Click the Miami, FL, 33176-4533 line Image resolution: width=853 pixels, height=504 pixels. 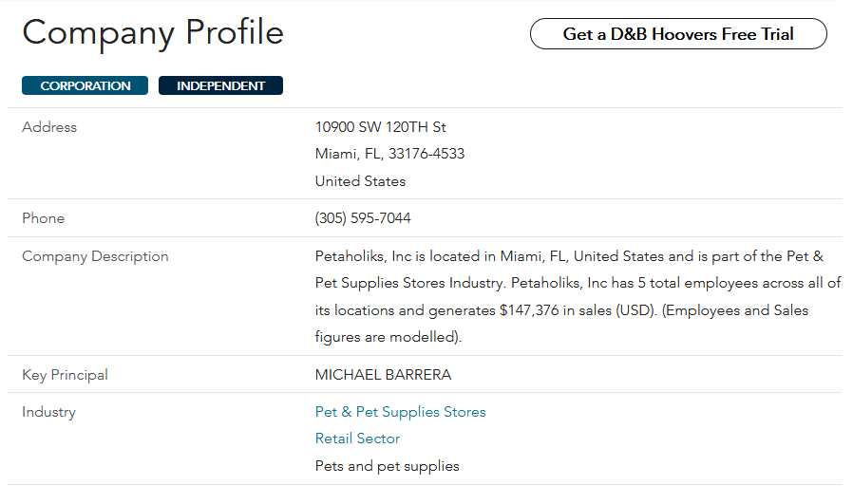(x=390, y=154)
